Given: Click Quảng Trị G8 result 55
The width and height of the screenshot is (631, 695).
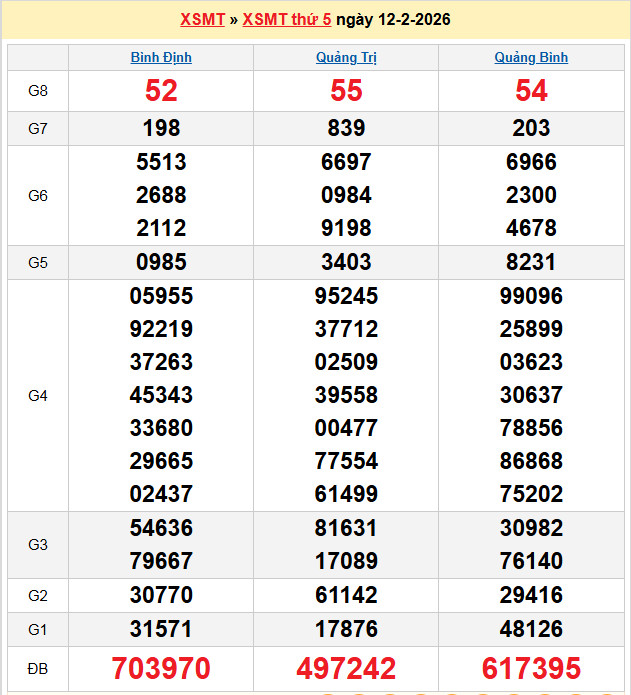Looking at the screenshot, I should 346,91.
